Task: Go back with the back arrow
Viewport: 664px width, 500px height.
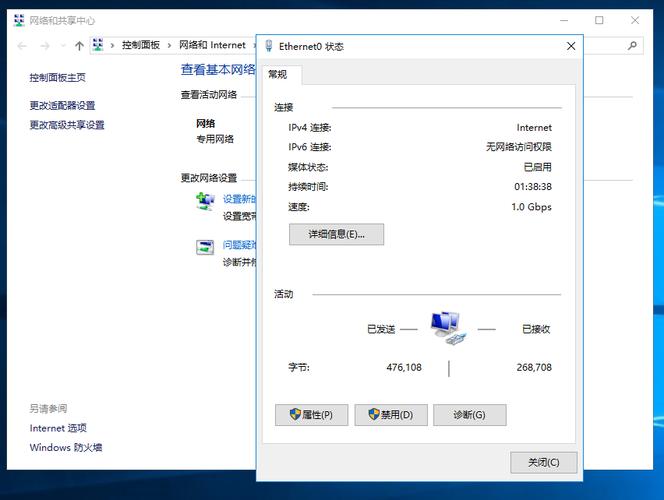Action: [x=22, y=46]
